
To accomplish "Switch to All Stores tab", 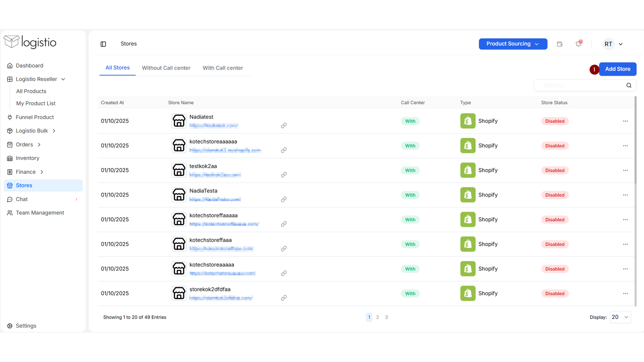I will point(118,68).
